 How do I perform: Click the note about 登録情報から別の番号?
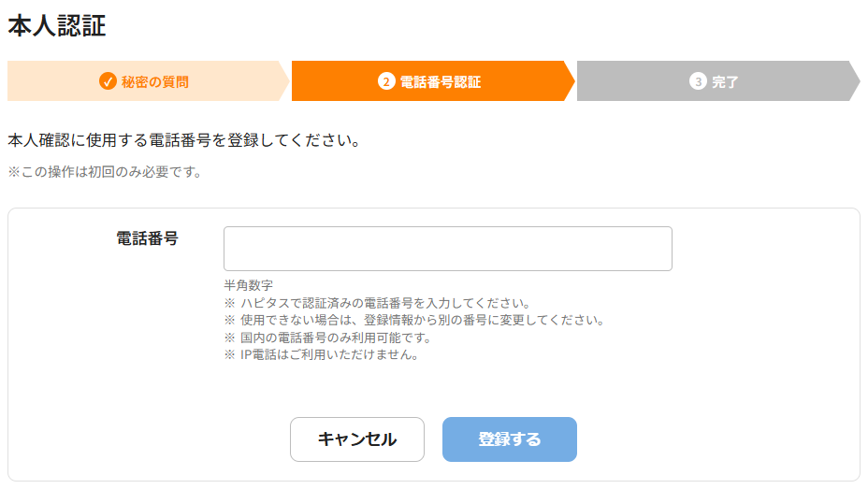(x=413, y=320)
